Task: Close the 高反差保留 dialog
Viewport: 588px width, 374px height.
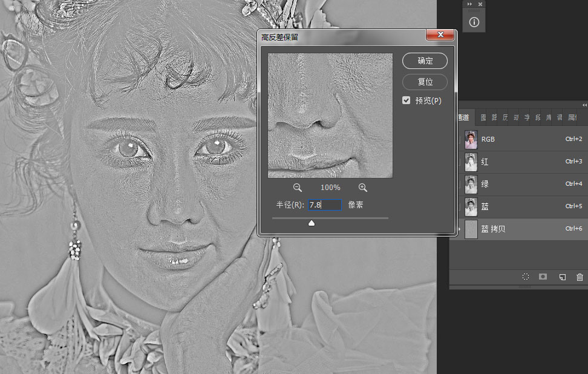Action: pyautogui.click(x=440, y=34)
